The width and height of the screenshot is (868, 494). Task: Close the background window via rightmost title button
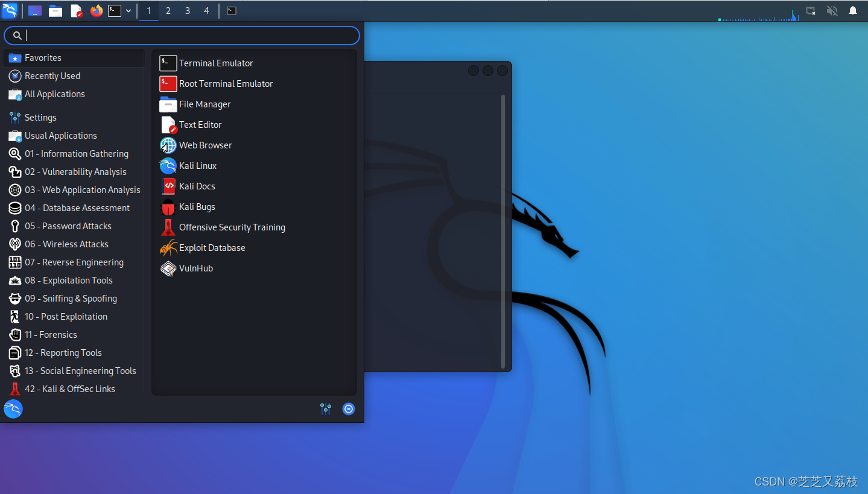click(502, 71)
